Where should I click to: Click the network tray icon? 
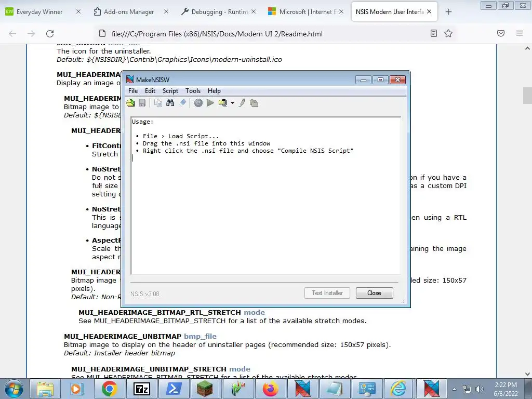(467, 389)
